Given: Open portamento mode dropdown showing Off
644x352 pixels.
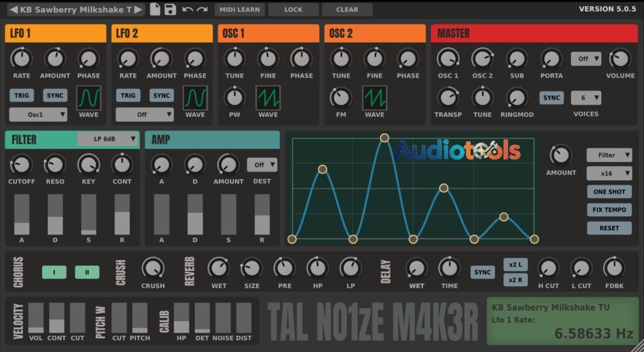Looking at the screenshot, I should click(586, 58).
